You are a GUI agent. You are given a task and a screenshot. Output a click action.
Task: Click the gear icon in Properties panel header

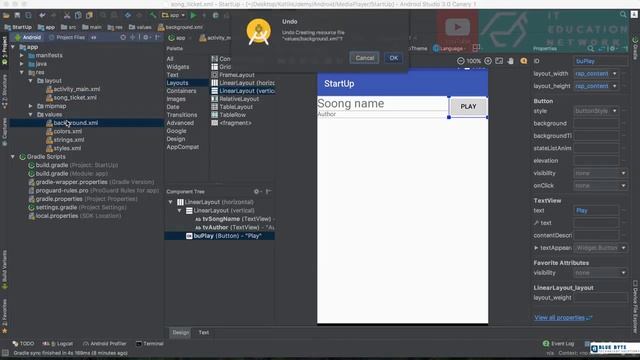pos(612,49)
